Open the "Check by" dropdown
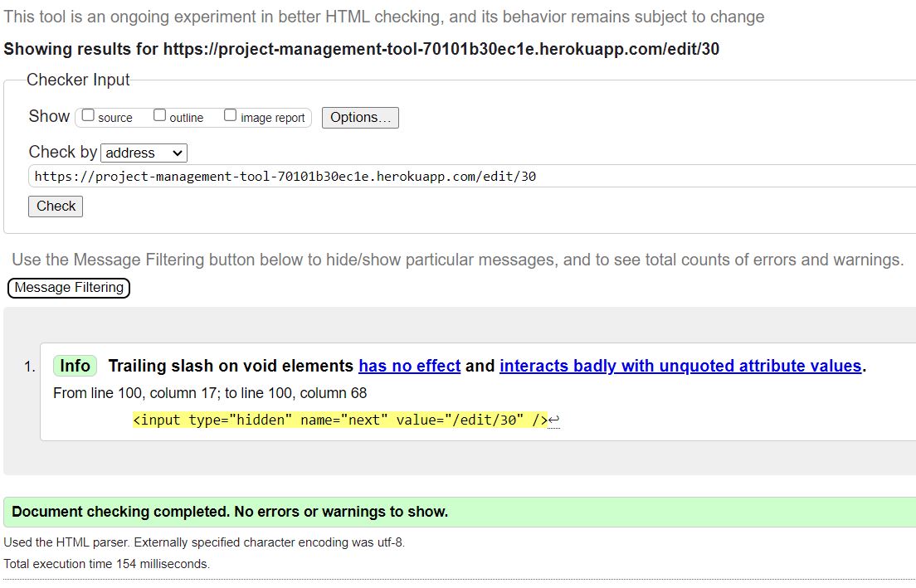Viewport: 916px width, 588px height. point(143,153)
